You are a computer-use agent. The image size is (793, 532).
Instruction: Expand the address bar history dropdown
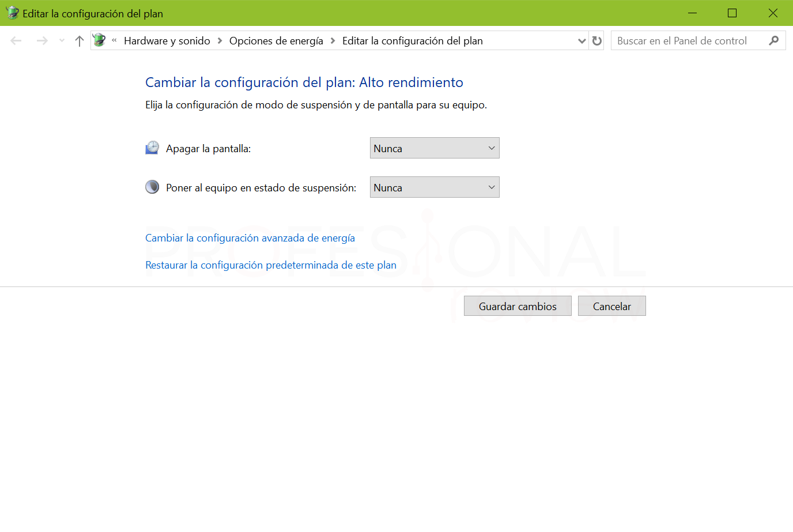click(x=581, y=41)
